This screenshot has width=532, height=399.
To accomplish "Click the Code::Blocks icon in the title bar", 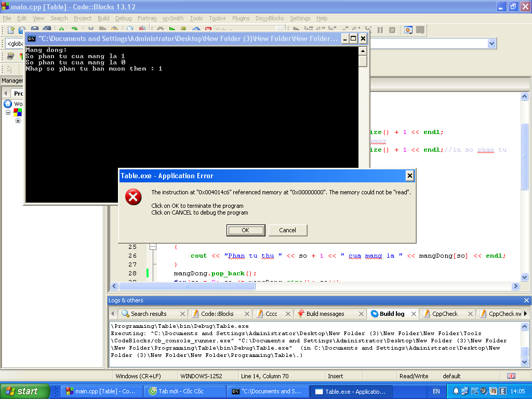I will pos(6,6).
